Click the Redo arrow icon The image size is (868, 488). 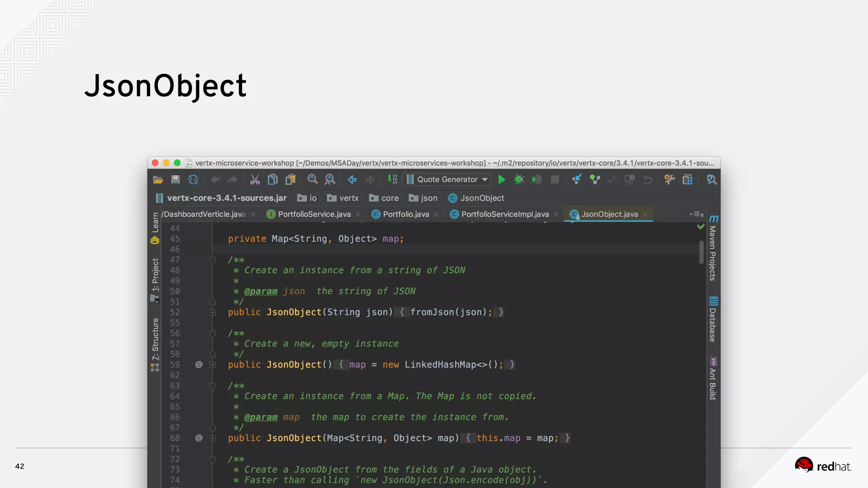[x=233, y=180]
